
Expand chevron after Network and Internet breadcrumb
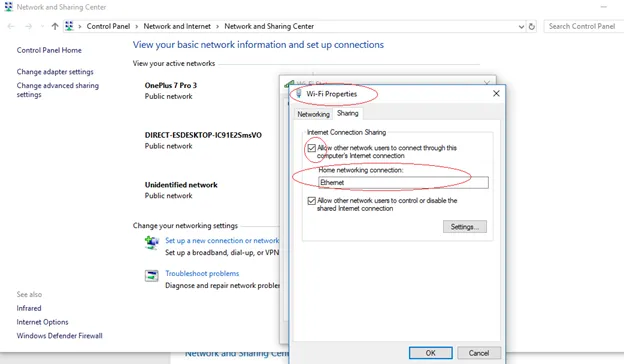tap(217, 27)
